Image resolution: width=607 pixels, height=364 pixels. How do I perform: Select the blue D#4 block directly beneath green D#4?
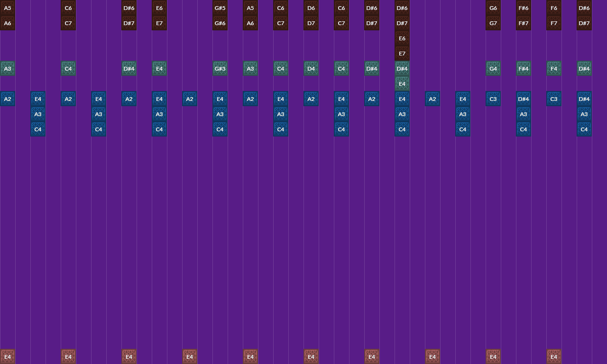pos(584,99)
